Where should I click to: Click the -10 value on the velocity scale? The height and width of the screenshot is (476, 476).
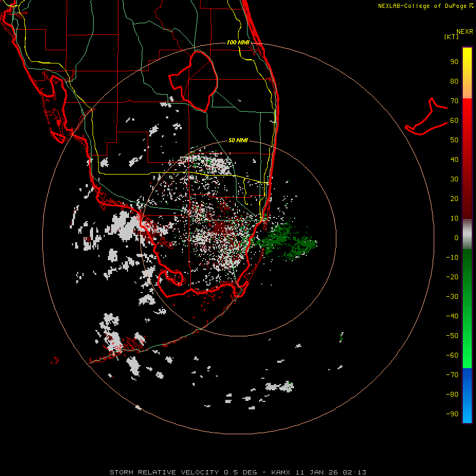(452, 258)
